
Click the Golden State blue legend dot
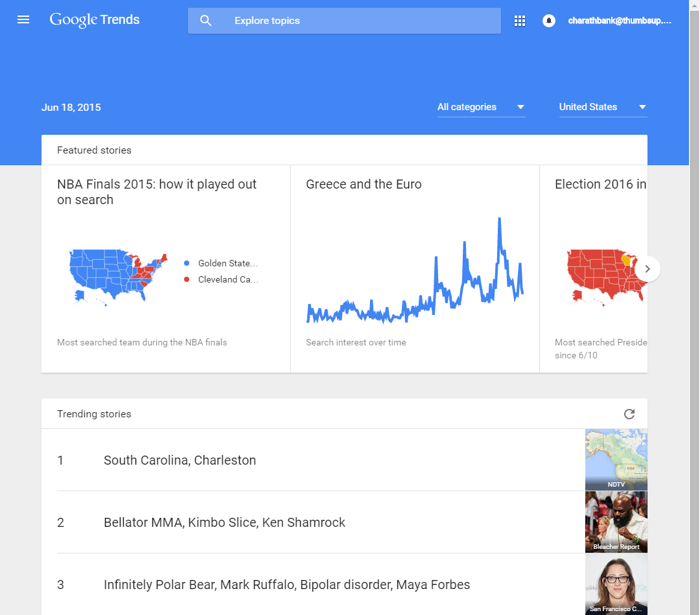[x=187, y=263]
